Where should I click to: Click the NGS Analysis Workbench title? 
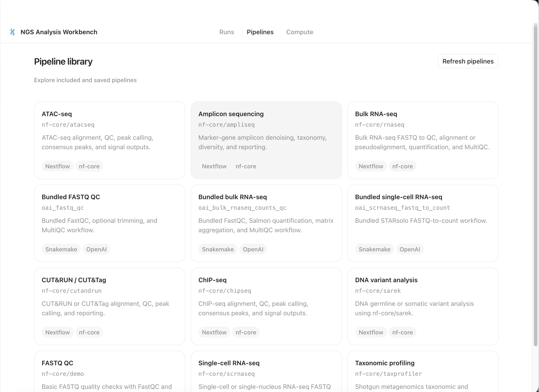[59, 32]
